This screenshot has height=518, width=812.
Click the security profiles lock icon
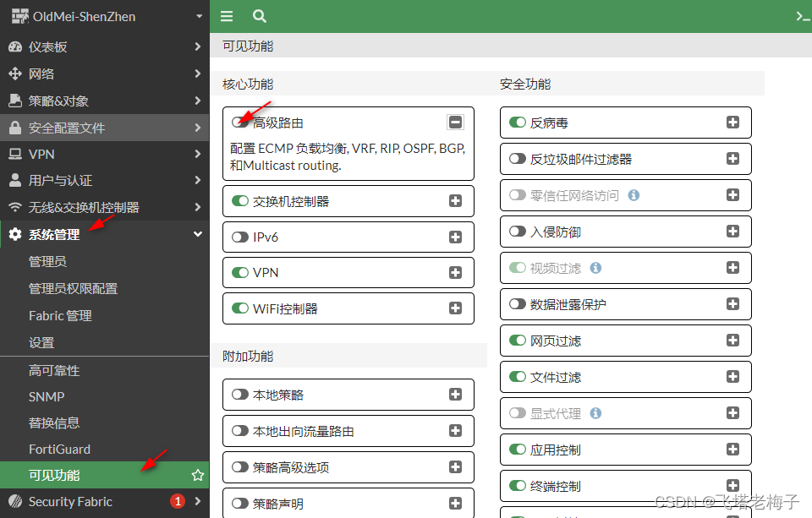pyautogui.click(x=15, y=128)
